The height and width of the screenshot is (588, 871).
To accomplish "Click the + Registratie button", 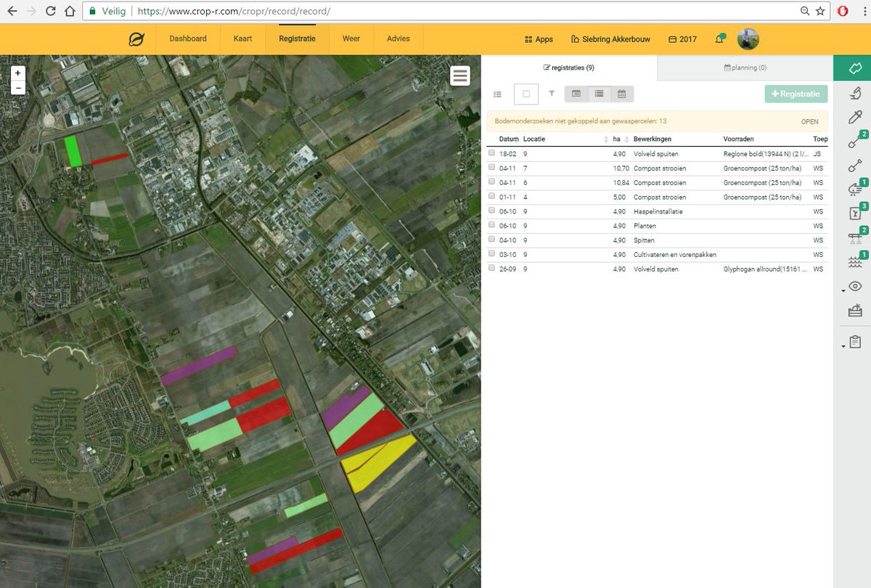I will coord(796,94).
